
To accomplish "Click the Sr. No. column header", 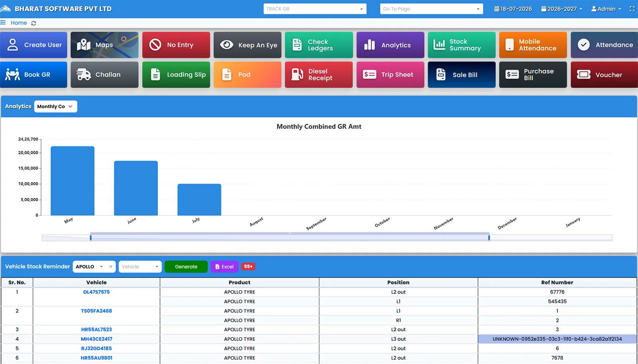I will 17,283.
